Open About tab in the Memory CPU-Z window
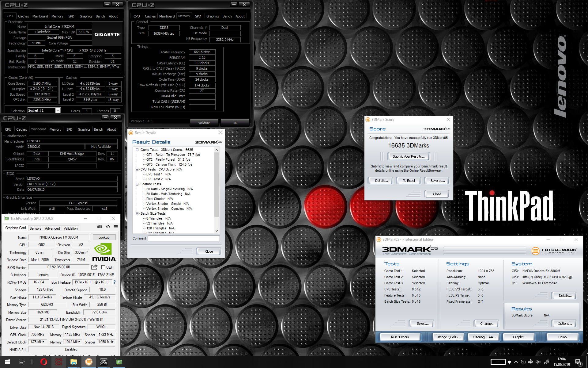 pos(240,16)
